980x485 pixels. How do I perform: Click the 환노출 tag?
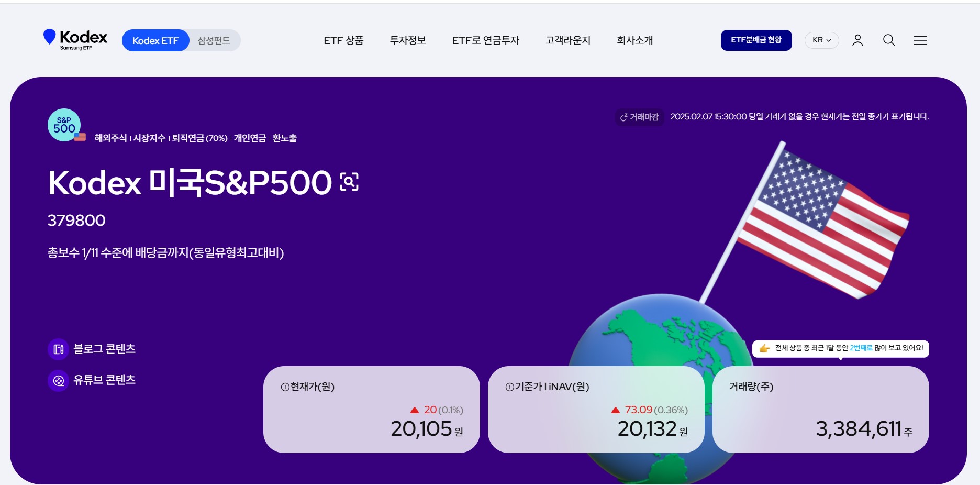[285, 138]
